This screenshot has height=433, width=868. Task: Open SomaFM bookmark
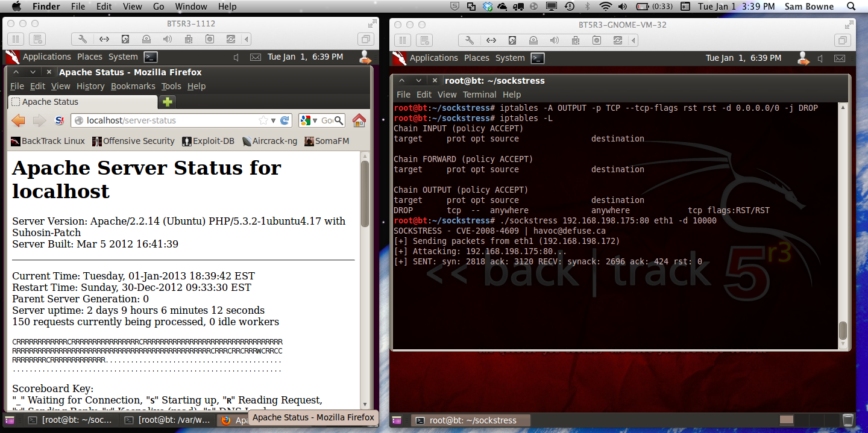coord(327,141)
